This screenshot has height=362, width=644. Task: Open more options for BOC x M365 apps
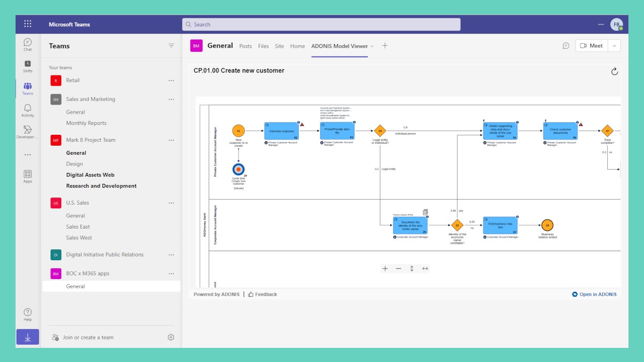[x=171, y=274]
